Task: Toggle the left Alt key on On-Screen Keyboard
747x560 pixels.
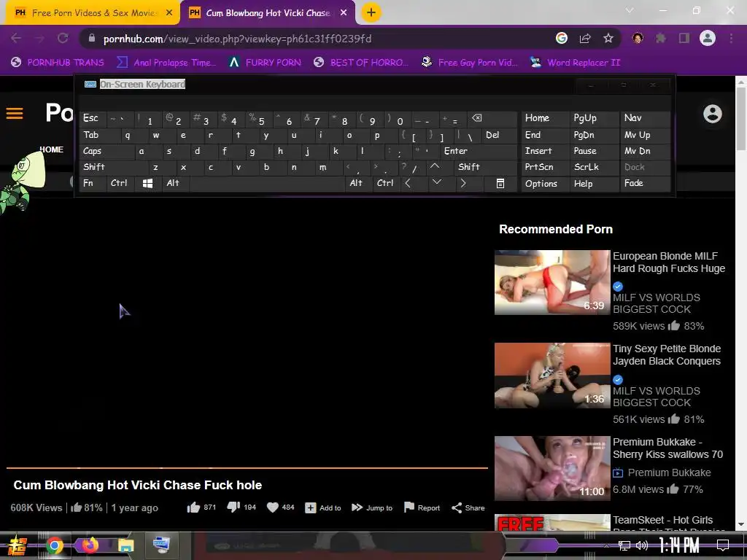Action: tap(175, 183)
